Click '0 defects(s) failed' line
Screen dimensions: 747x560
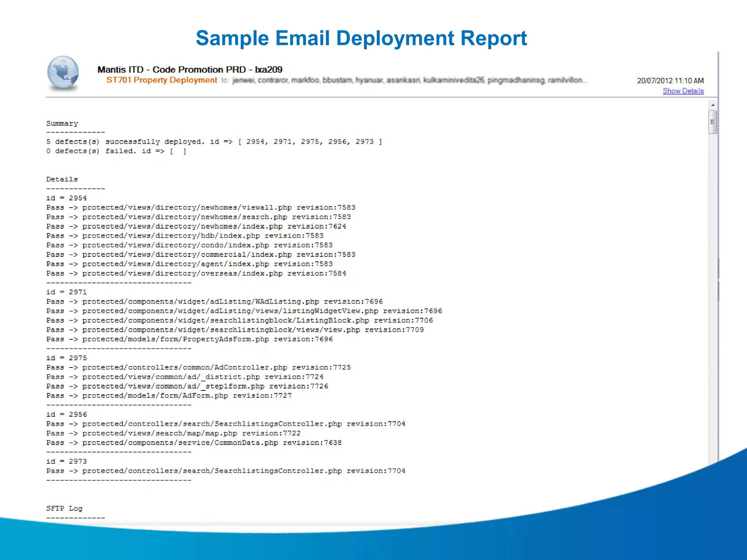click(x=116, y=151)
